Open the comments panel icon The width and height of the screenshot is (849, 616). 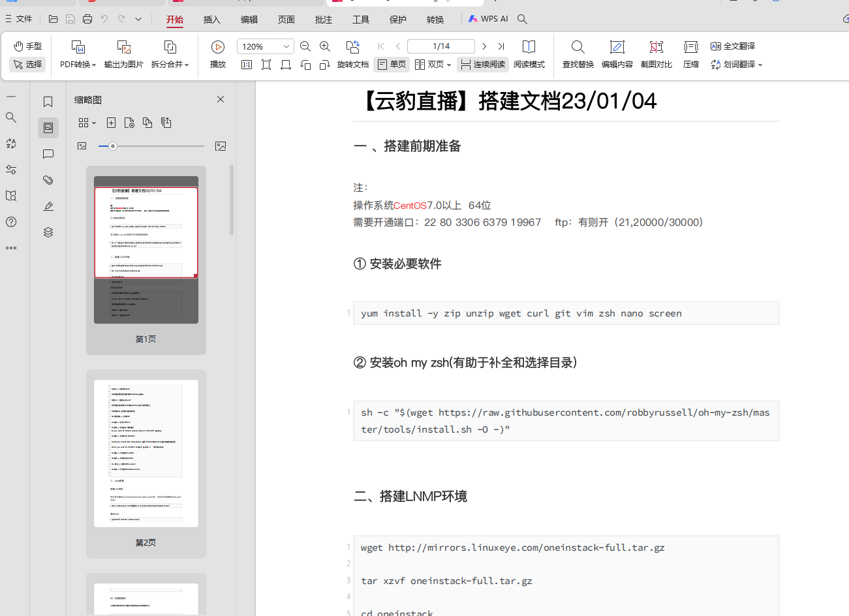[x=48, y=154]
